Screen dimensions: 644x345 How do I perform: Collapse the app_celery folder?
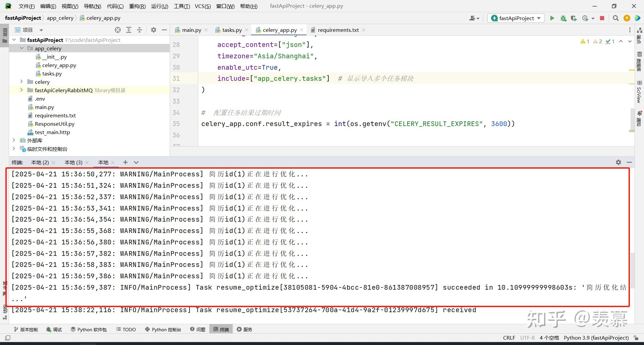[x=22, y=48]
